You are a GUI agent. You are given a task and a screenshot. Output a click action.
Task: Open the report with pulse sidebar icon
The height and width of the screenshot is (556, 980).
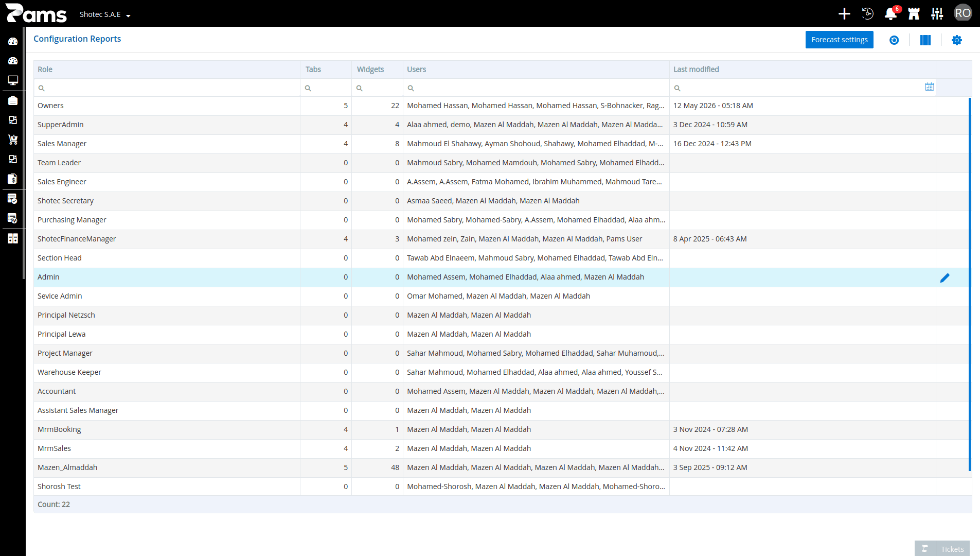[x=13, y=218]
